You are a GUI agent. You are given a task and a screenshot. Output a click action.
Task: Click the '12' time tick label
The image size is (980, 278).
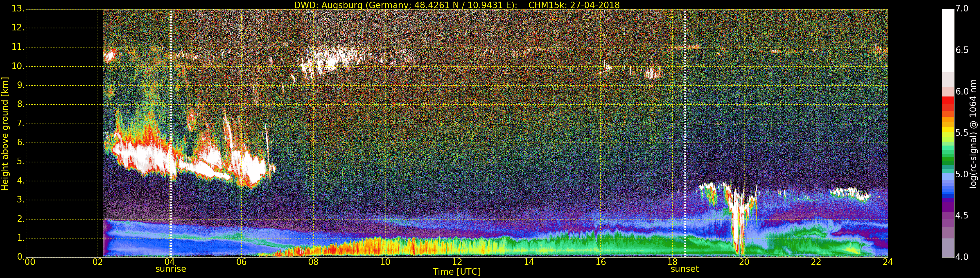coord(457,262)
